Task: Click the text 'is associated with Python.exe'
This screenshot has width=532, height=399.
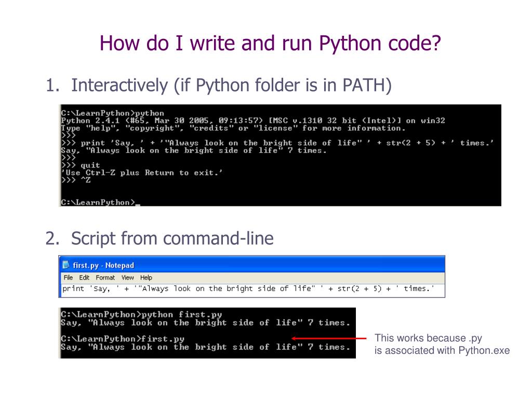Action: (442, 350)
